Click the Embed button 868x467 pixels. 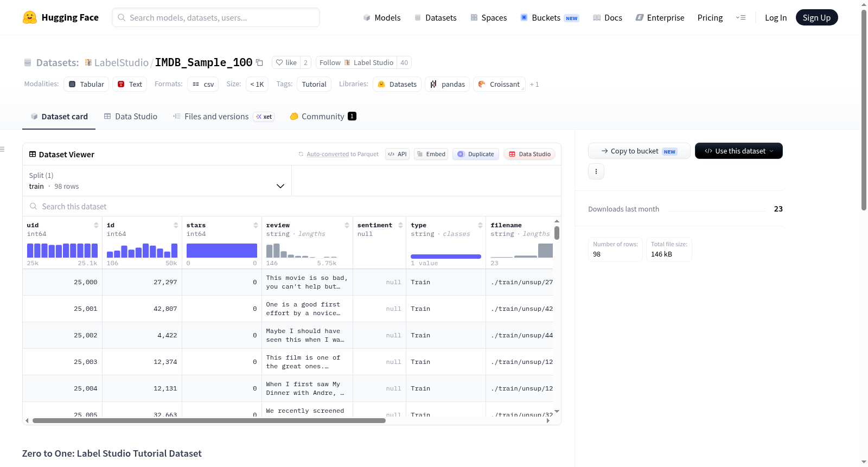(x=431, y=154)
